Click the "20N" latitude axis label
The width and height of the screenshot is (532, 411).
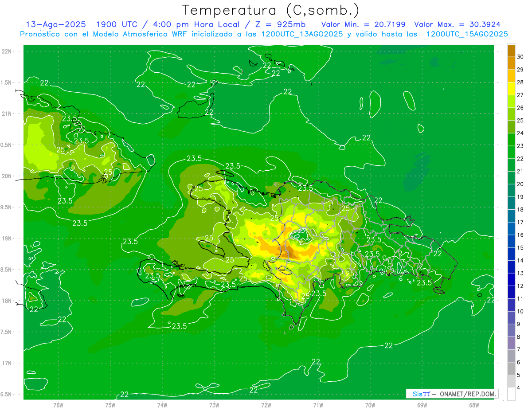coord(7,176)
